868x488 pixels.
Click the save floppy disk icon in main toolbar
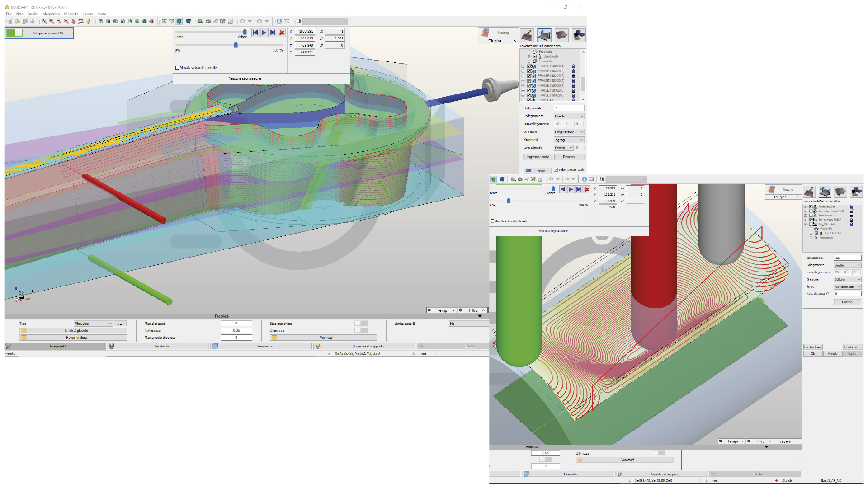[x=25, y=21]
